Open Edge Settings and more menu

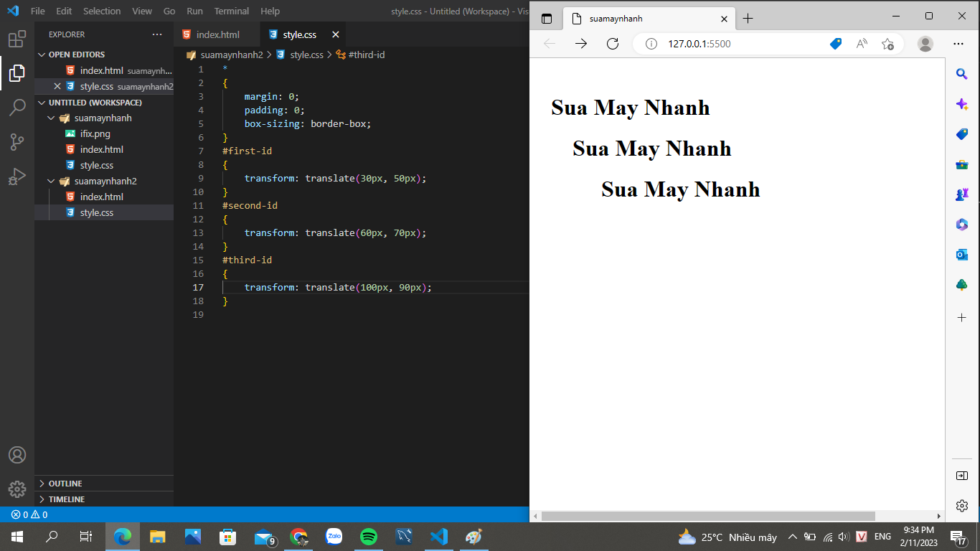958,44
